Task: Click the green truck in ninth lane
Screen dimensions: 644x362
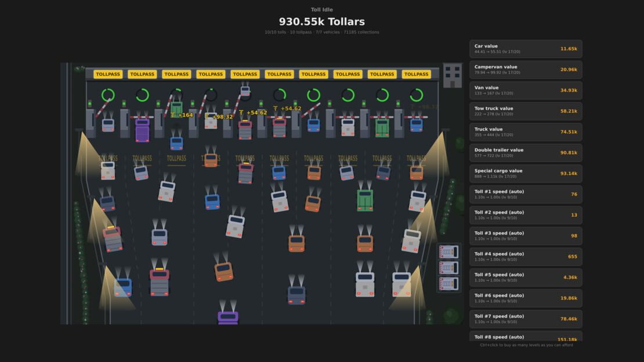Action: pyautogui.click(x=382, y=127)
